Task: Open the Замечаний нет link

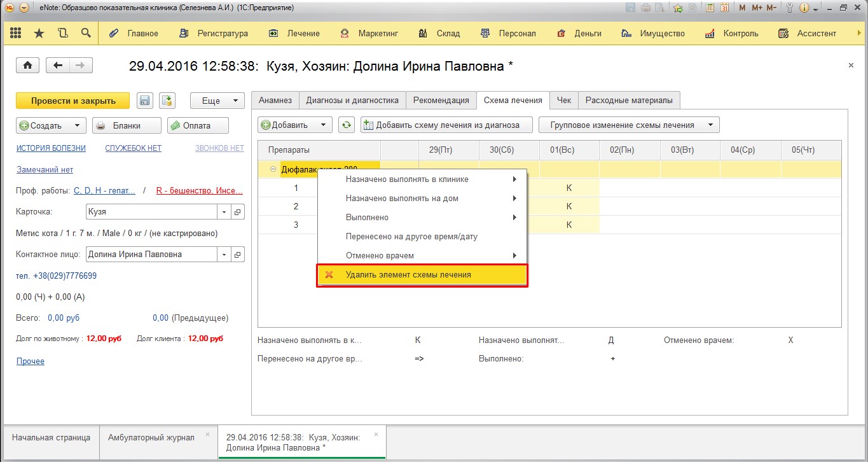Action: point(45,170)
